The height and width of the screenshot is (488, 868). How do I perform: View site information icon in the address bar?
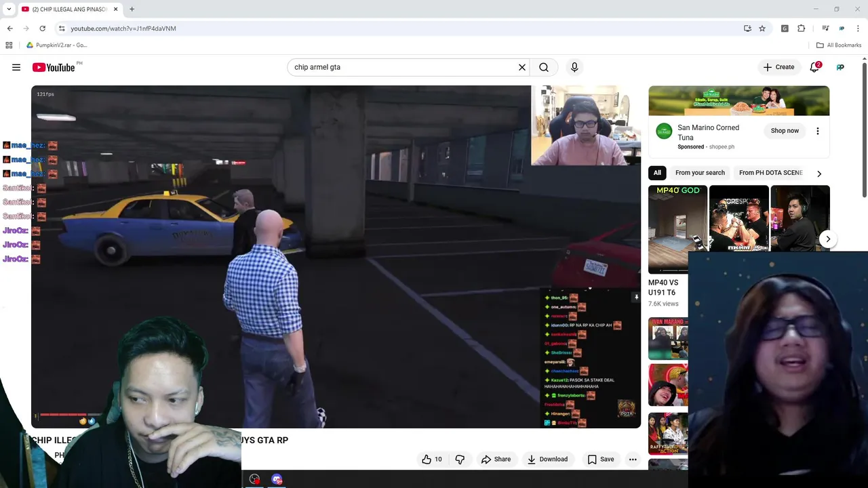(62, 28)
